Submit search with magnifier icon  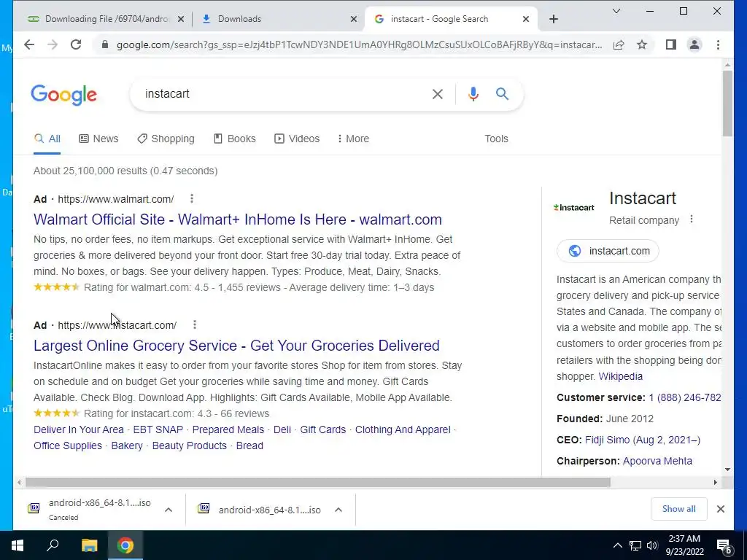[x=502, y=94]
